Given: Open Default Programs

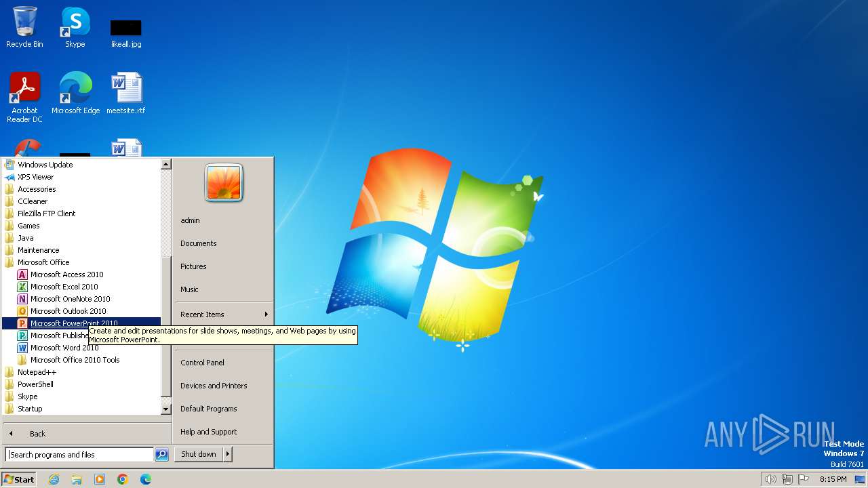Looking at the screenshot, I should (x=209, y=409).
